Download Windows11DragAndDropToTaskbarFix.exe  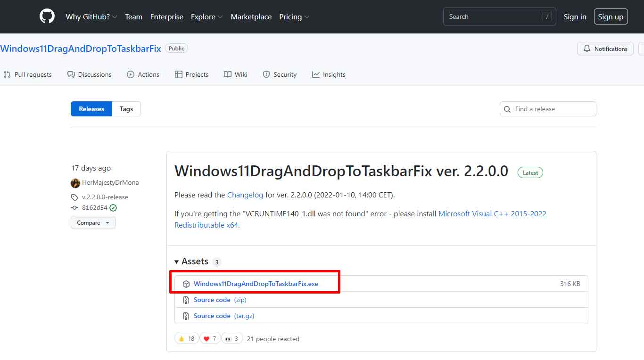pyautogui.click(x=256, y=283)
